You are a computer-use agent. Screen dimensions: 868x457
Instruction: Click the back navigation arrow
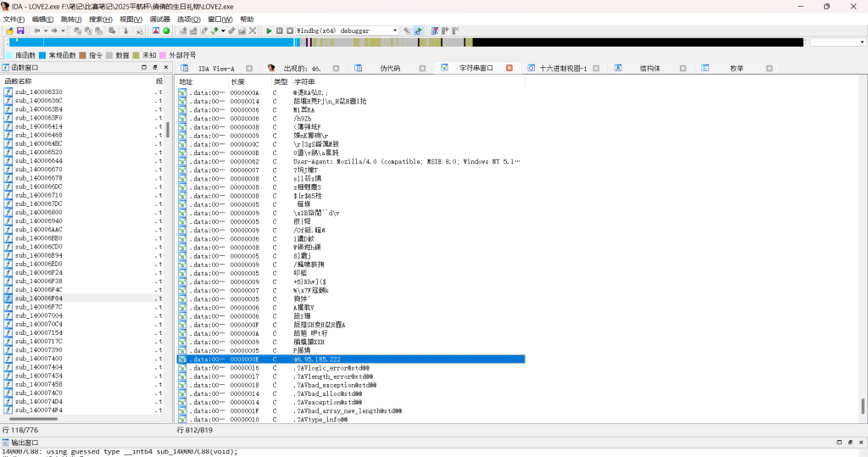pos(36,31)
